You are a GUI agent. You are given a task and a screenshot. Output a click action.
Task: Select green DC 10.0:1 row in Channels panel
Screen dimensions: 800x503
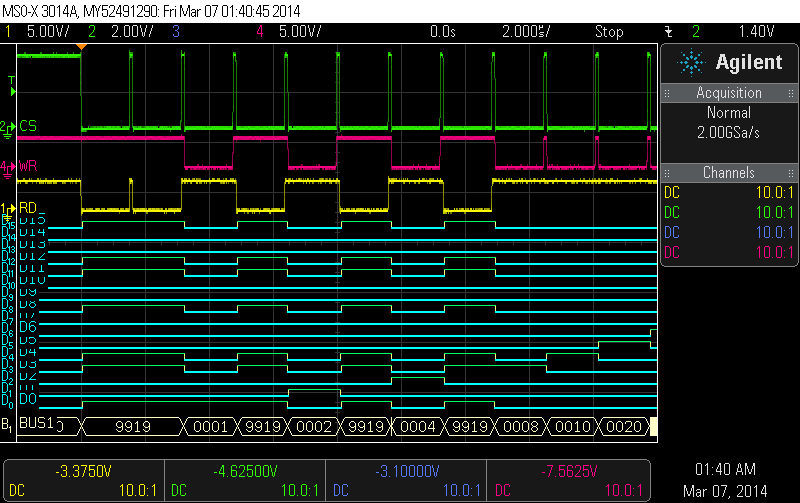729,212
